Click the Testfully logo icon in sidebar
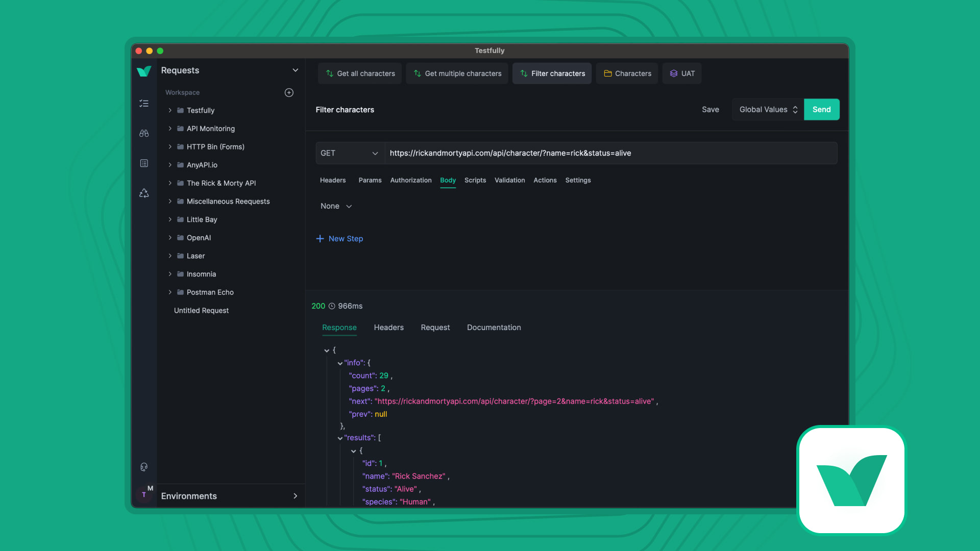 coord(143,72)
